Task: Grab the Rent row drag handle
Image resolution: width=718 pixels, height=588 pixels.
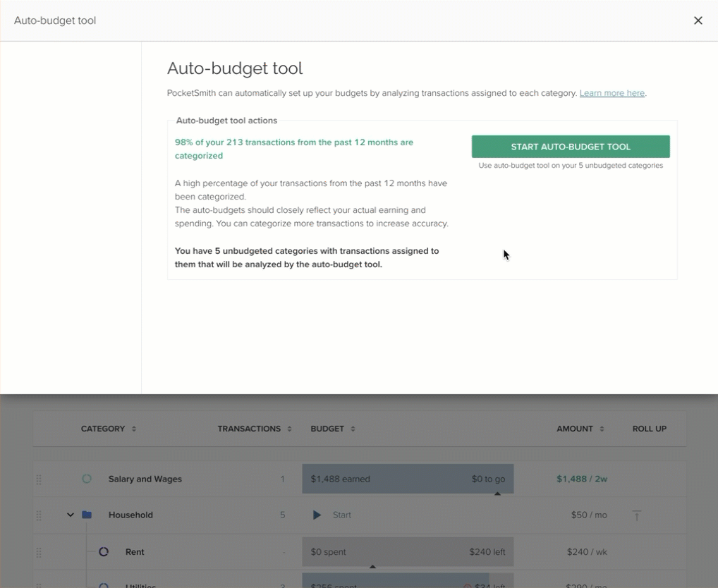Action: point(39,552)
